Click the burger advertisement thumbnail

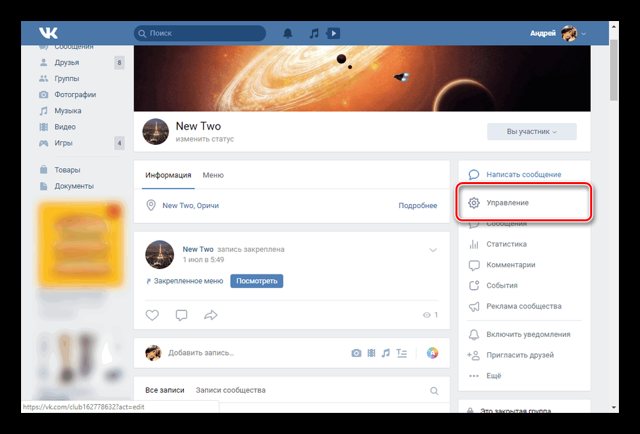point(81,244)
